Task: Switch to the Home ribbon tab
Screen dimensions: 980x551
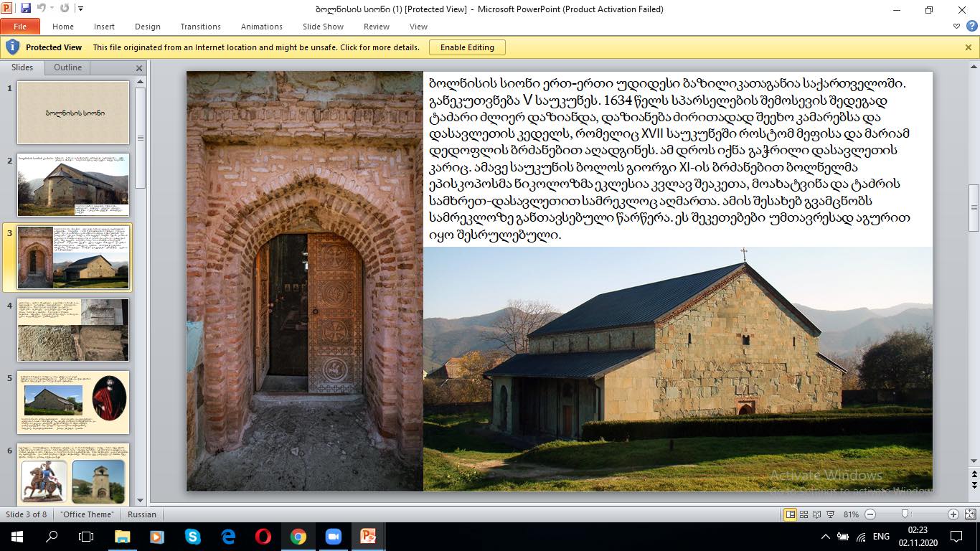Action: click(63, 27)
